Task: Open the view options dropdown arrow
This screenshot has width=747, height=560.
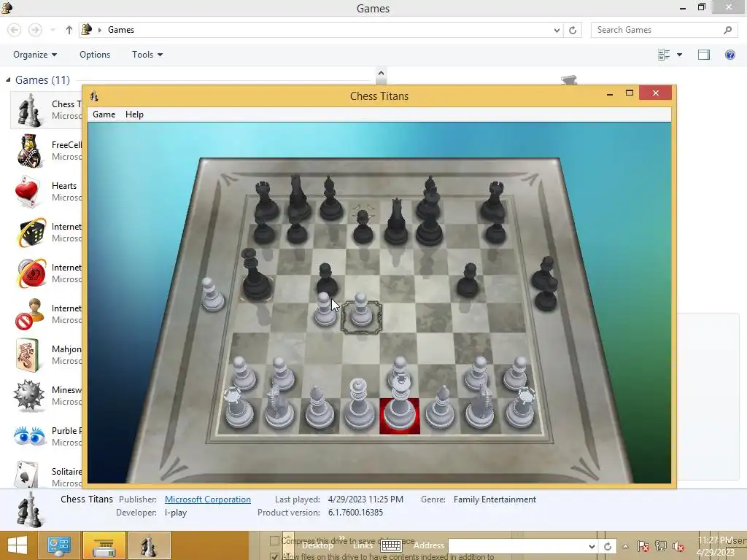Action: [x=679, y=55]
